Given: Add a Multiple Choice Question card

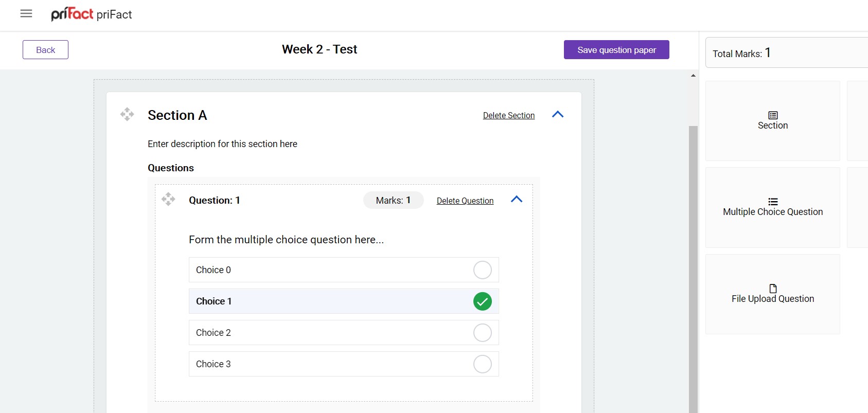Looking at the screenshot, I should (x=773, y=207).
